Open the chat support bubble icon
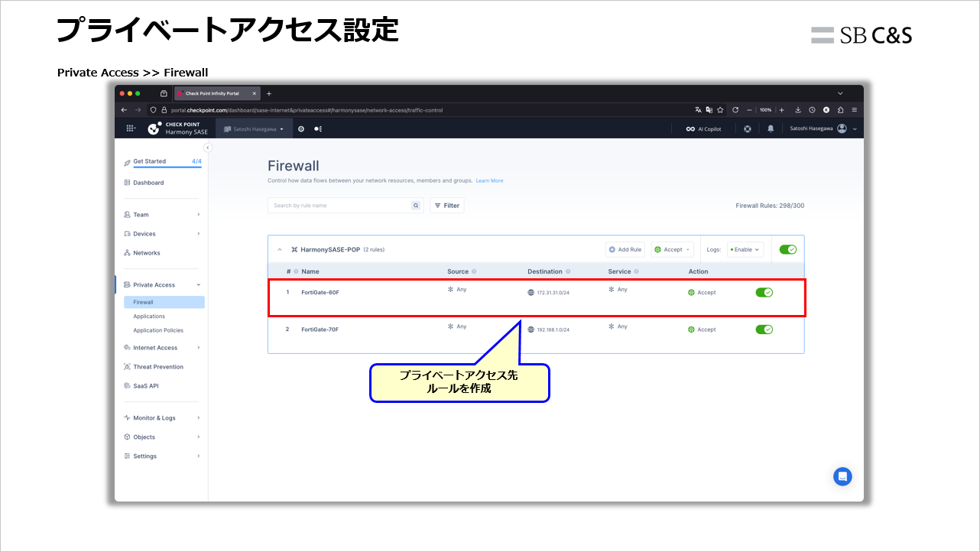Screen dimensions: 980x552 (x=842, y=476)
